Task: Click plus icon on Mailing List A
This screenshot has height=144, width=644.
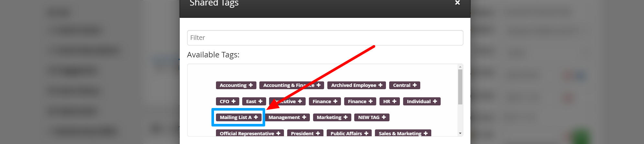Action: pos(256,117)
